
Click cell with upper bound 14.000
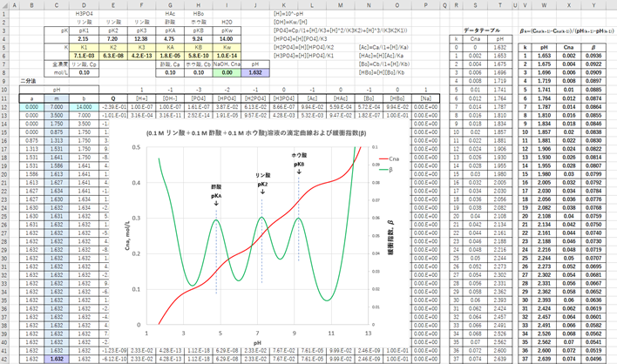[x=84, y=107]
